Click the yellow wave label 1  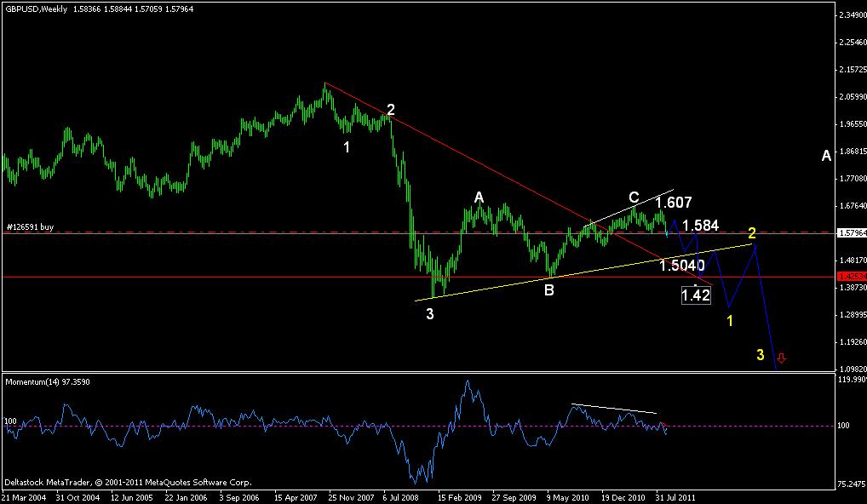730,320
